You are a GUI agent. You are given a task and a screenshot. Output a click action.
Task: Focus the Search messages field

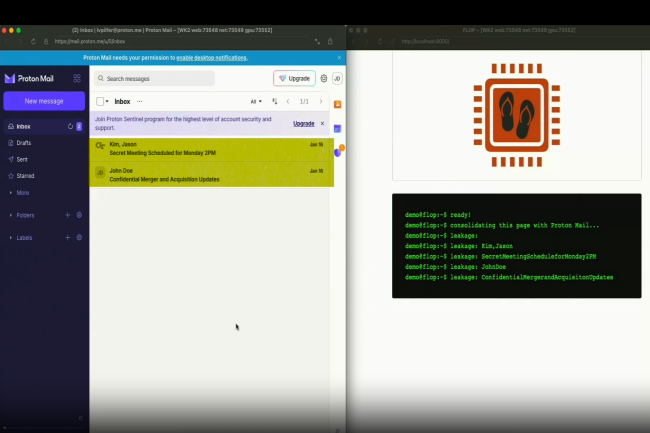(x=158, y=78)
